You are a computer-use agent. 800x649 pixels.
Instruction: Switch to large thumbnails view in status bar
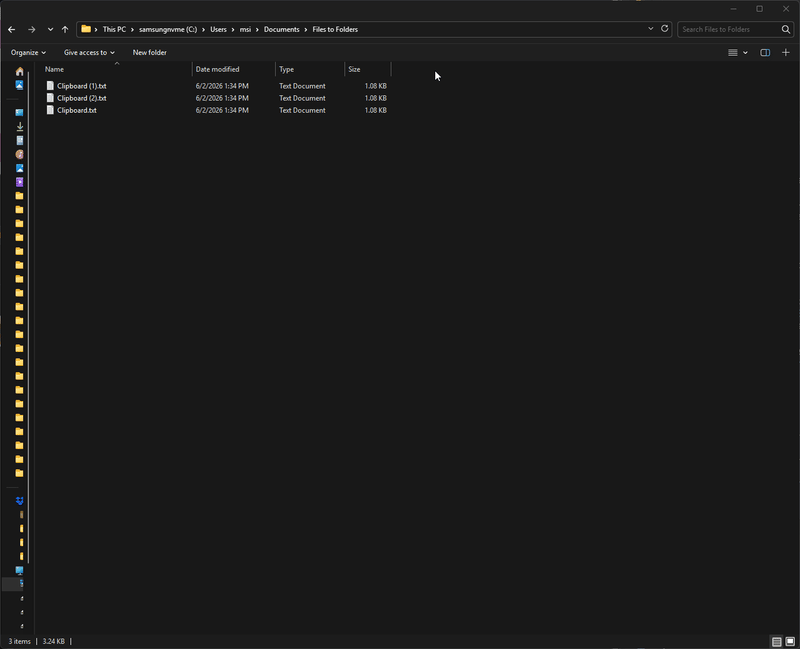pyautogui.click(x=790, y=642)
